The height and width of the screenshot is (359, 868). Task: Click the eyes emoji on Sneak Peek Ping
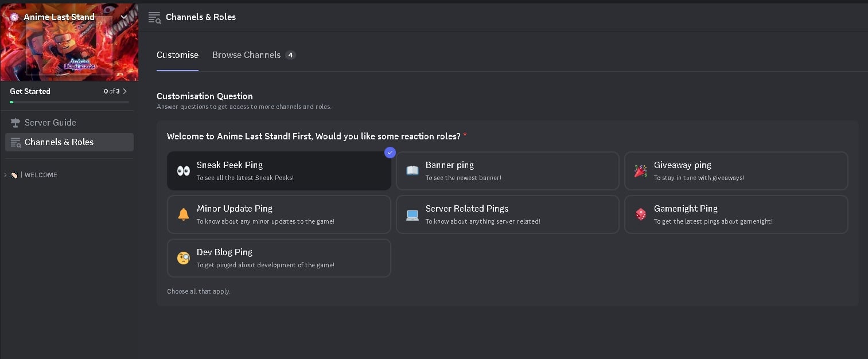[184, 171]
